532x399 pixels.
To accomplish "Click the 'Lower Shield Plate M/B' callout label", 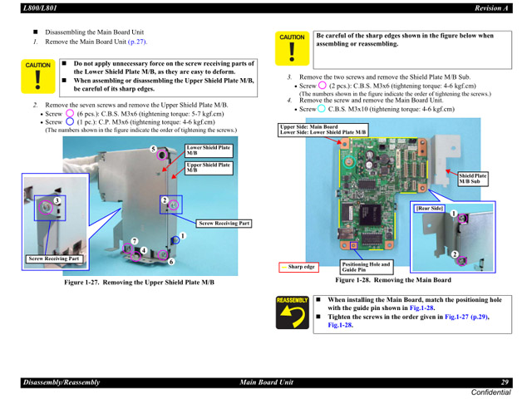I will [x=209, y=150].
